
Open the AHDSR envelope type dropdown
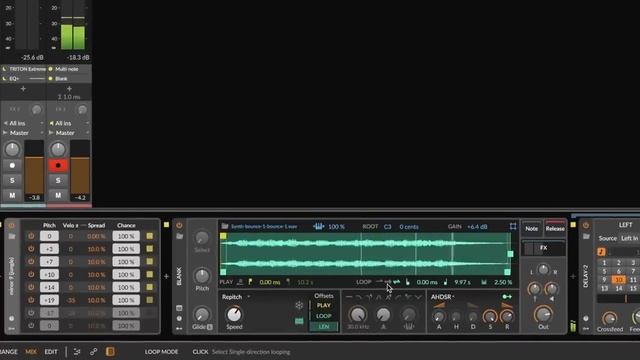click(443, 297)
